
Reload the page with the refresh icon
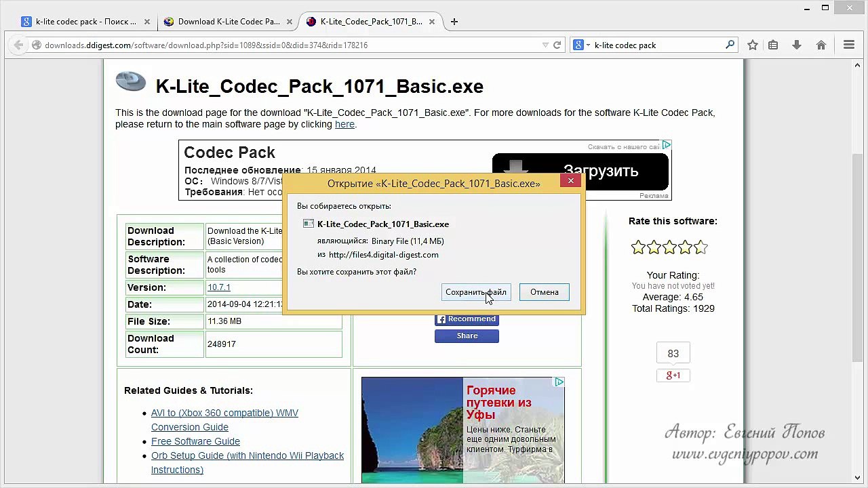[x=557, y=45]
